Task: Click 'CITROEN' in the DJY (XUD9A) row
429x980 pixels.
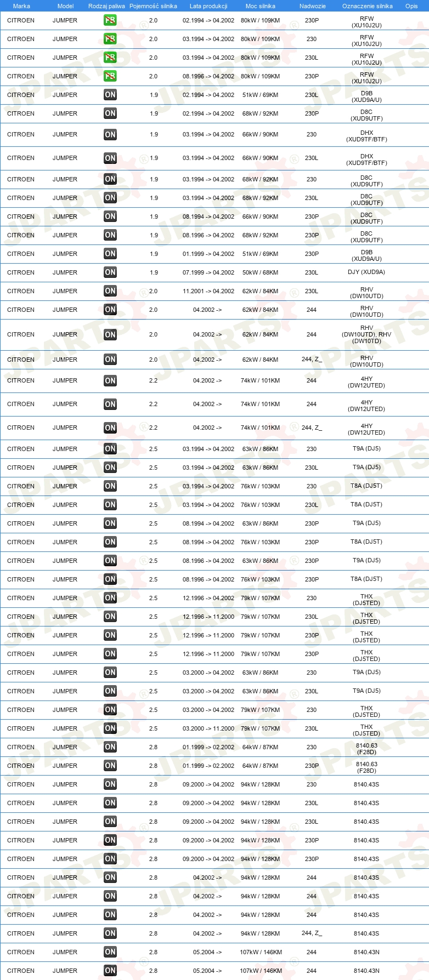Action: 21,272
